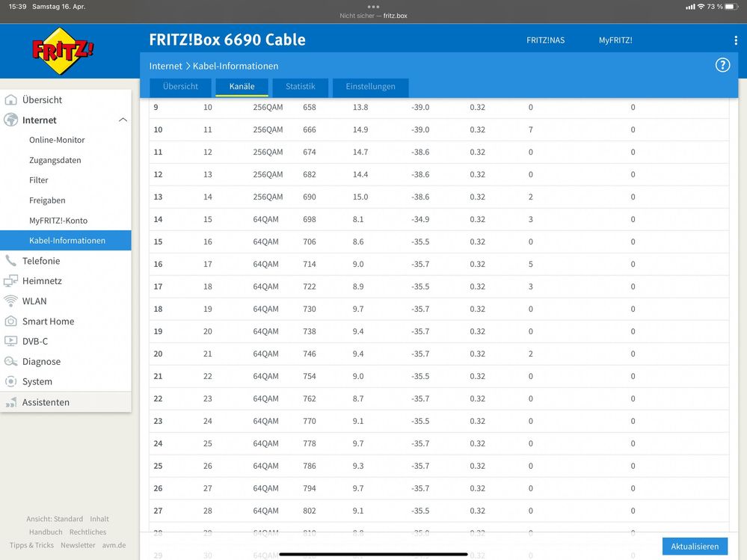Click the Telefonie menu label
747x560 pixels.
41,261
